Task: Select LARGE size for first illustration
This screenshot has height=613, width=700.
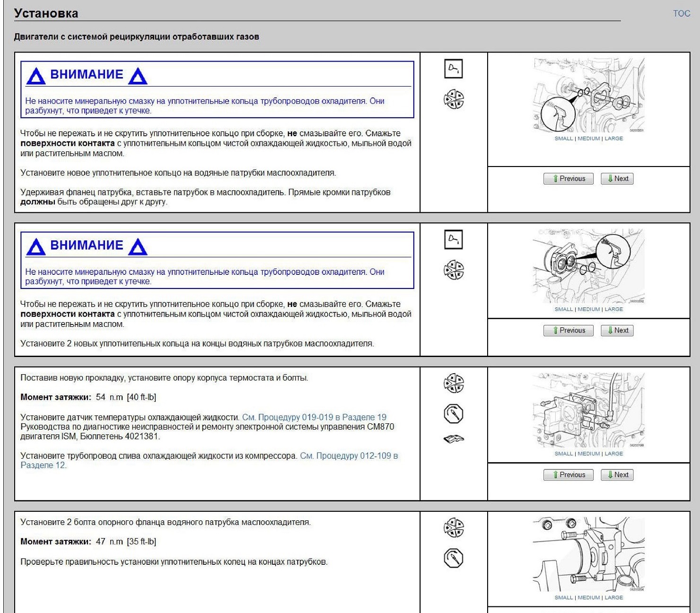Action: click(x=614, y=139)
